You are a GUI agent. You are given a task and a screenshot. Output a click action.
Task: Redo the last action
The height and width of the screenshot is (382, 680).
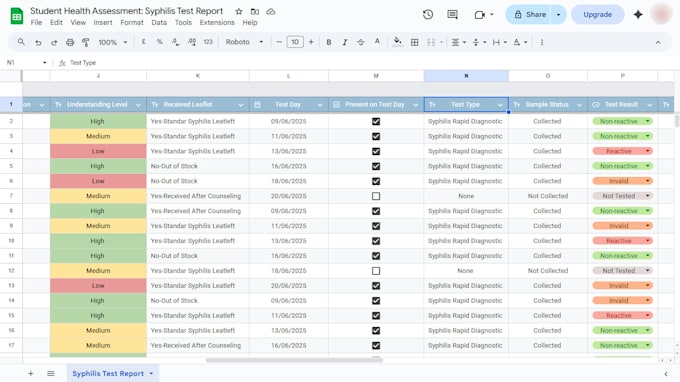[54, 42]
